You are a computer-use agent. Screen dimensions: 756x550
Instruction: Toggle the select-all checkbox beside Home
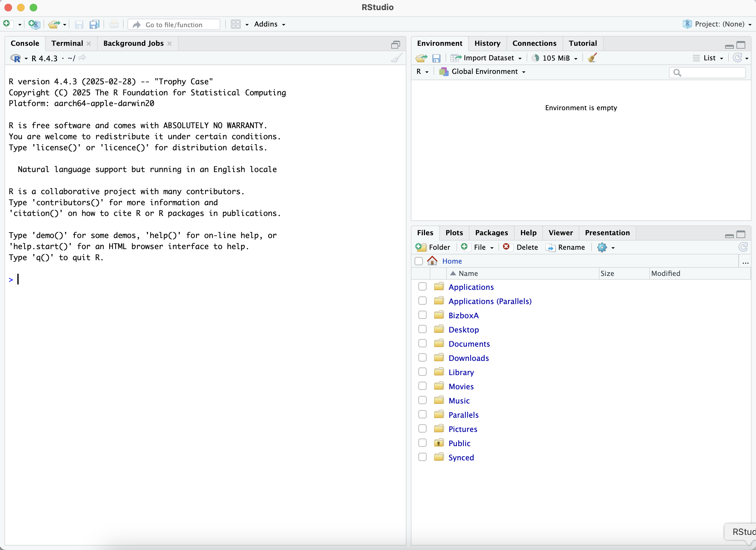pyautogui.click(x=419, y=261)
